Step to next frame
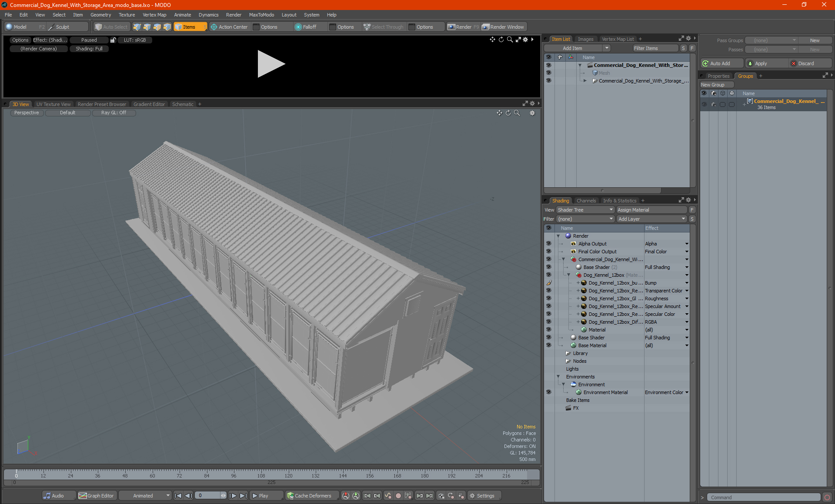This screenshot has width=835, height=504. (233, 496)
